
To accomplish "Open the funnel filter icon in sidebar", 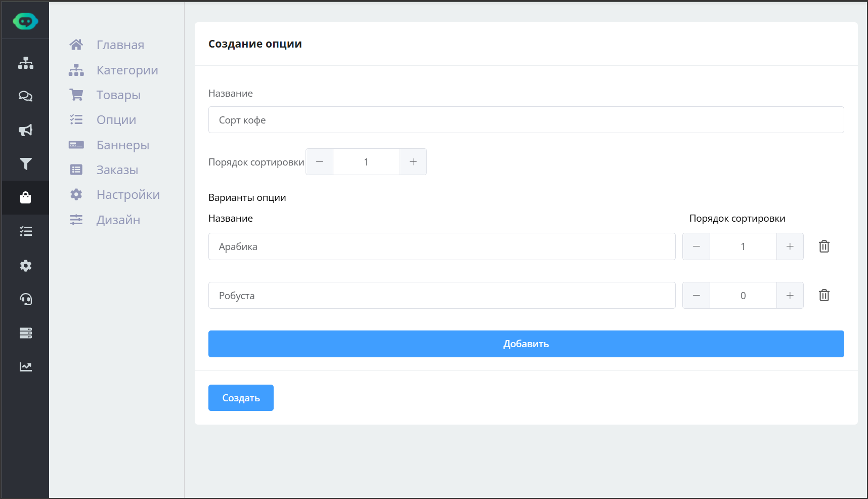I will (x=26, y=163).
